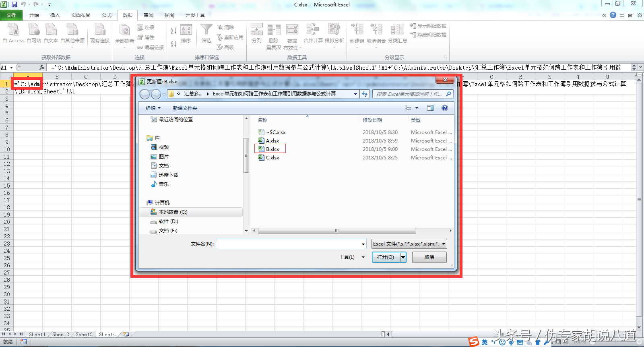The height and width of the screenshot is (347, 644).
Task: Click Hide Detail (隐藏明细数据) button
Action: [428, 35]
